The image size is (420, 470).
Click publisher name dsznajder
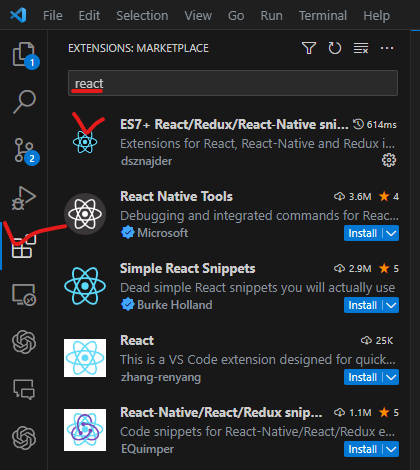[146, 161]
